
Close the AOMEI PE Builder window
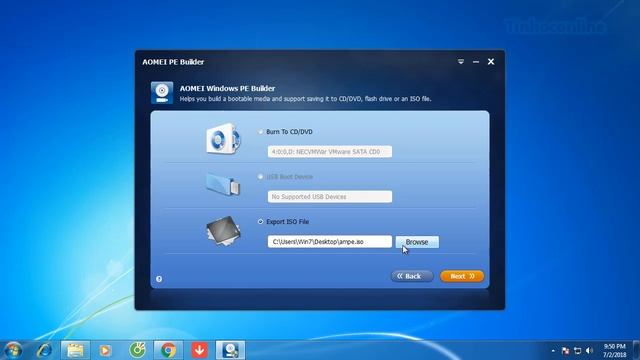click(491, 62)
